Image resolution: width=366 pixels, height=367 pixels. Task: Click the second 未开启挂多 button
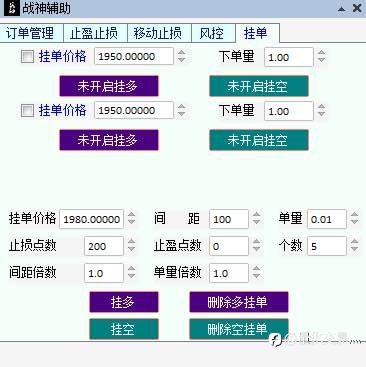109,140
